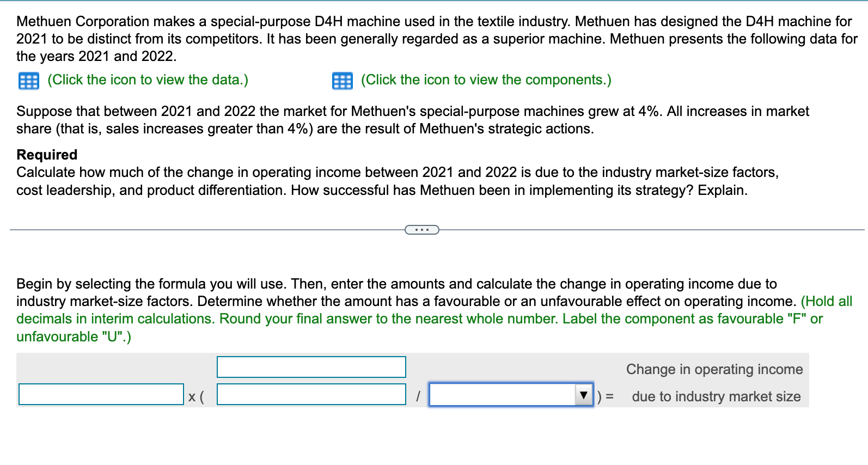Click the first formula input field
The width and height of the screenshot is (868, 465).
pyautogui.click(x=101, y=394)
